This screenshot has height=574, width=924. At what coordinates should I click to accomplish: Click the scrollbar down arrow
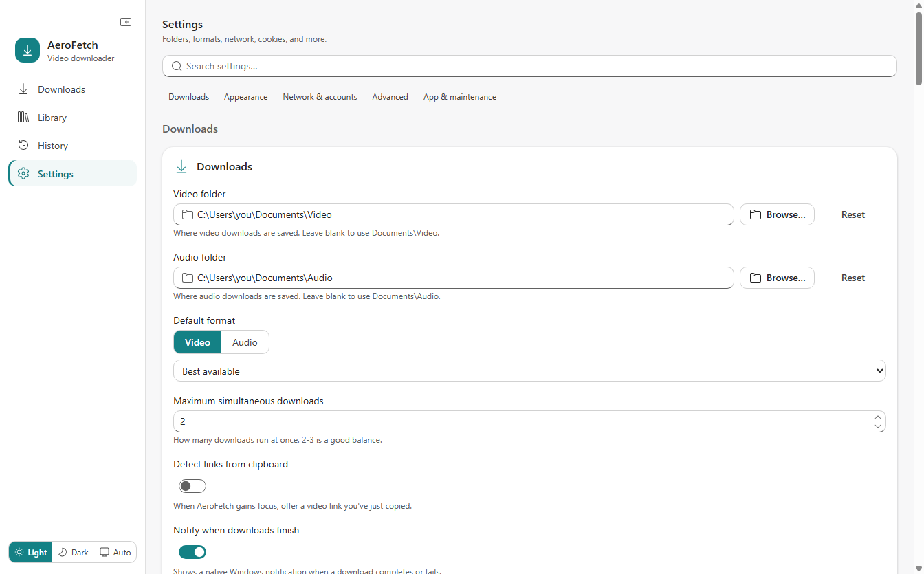pyautogui.click(x=918, y=569)
